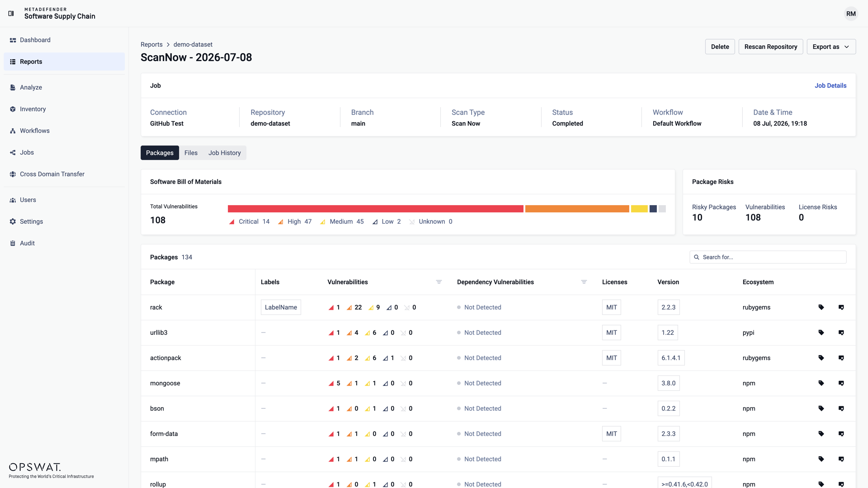Click the Rescan Repository button
This screenshot has height=488, width=868.
(x=770, y=47)
